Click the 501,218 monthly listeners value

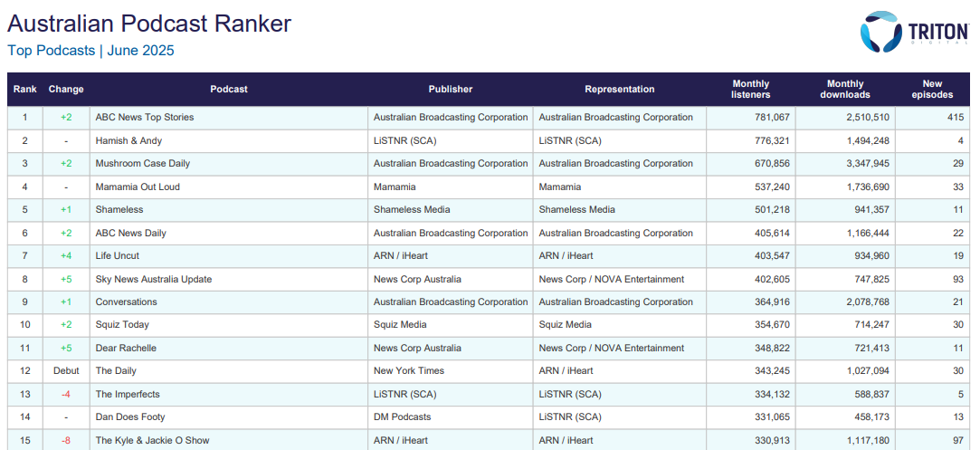tap(773, 210)
